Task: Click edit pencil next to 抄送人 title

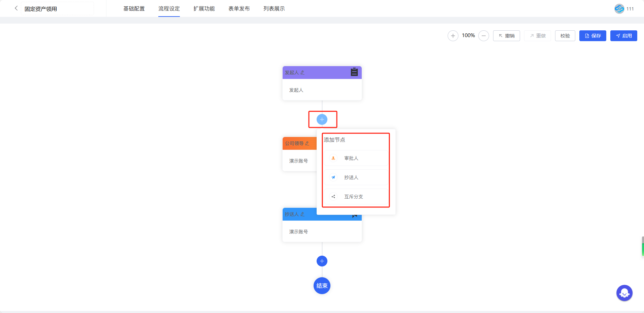Action: (x=302, y=214)
